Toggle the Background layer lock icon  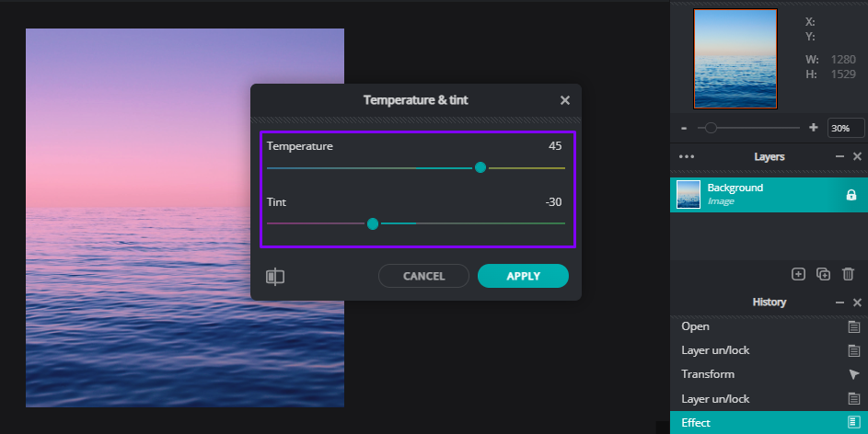tap(851, 195)
